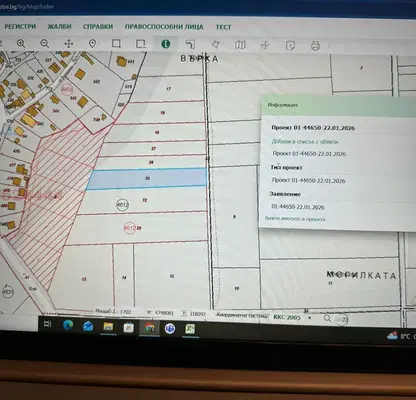Click the zoom in magnifier tool
The width and height of the screenshot is (416, 400).
[x=21, y=44]
